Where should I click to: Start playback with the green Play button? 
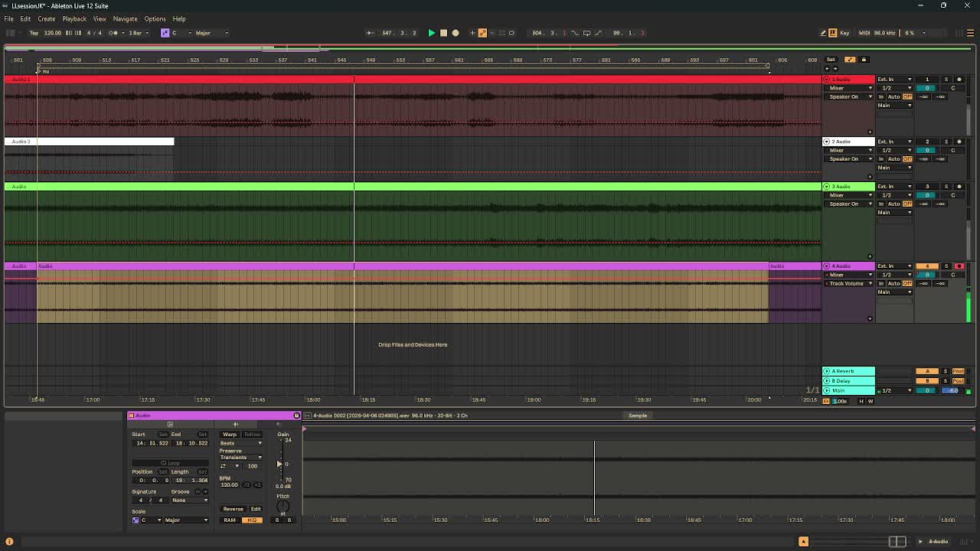[x=431, y=33]
